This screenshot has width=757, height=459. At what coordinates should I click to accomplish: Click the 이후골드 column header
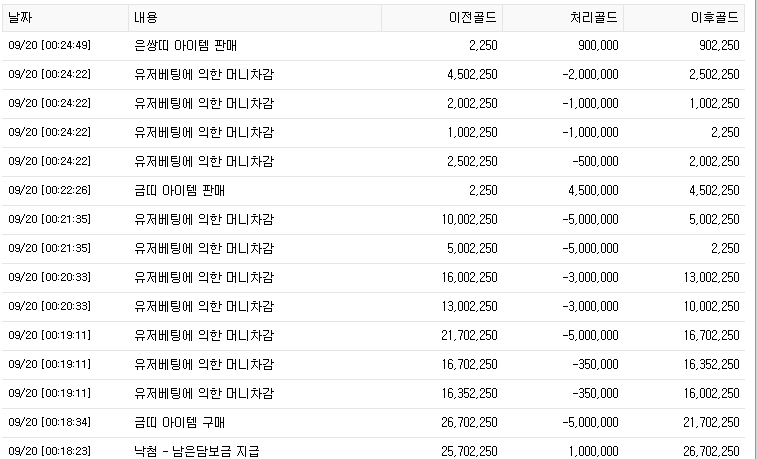[716, 18]
